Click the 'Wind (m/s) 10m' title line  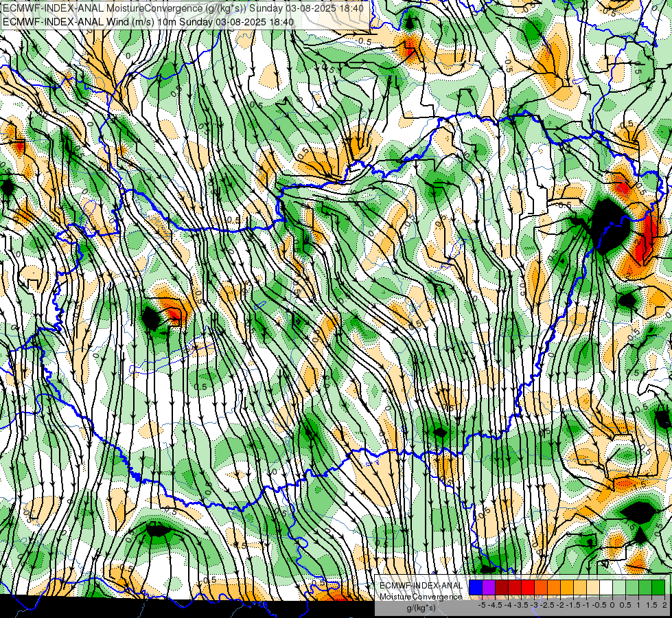pos(148,21)
